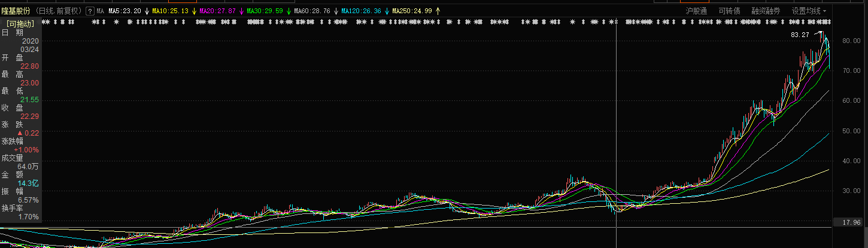Click the 日线 period setting text

[47, 11]
